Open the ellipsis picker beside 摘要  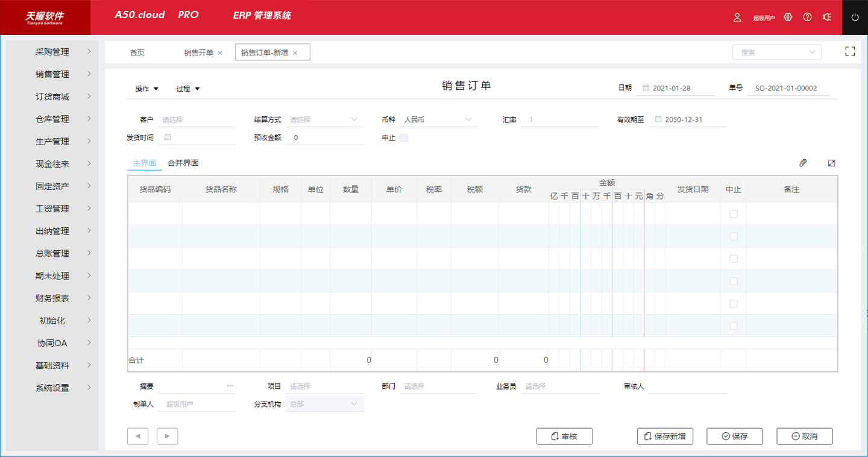230,386
